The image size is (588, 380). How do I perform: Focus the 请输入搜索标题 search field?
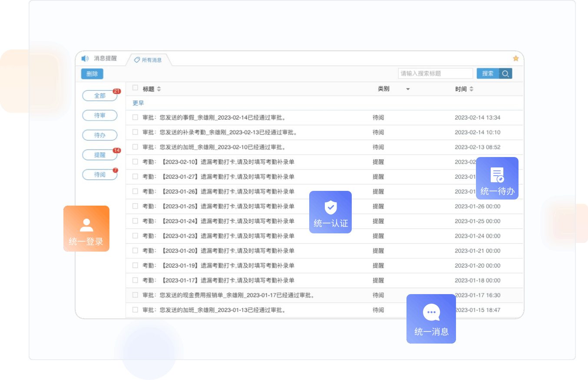pos(436,74)
